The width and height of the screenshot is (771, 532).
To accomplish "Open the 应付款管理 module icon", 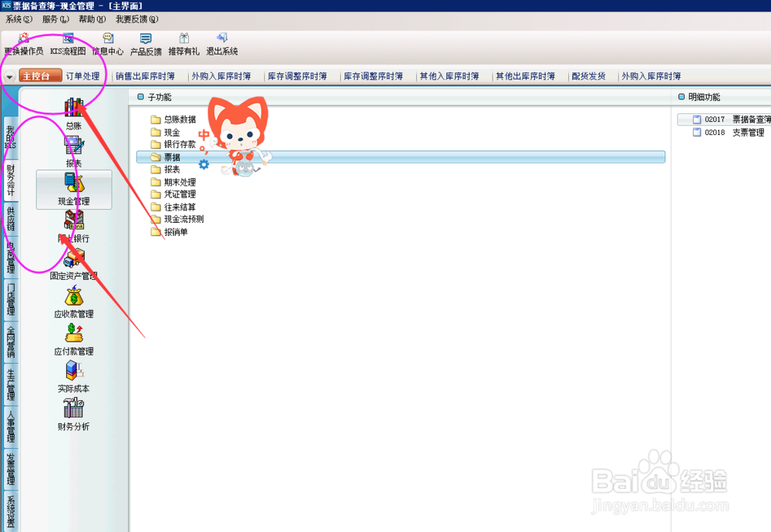I will pos(74,332).
